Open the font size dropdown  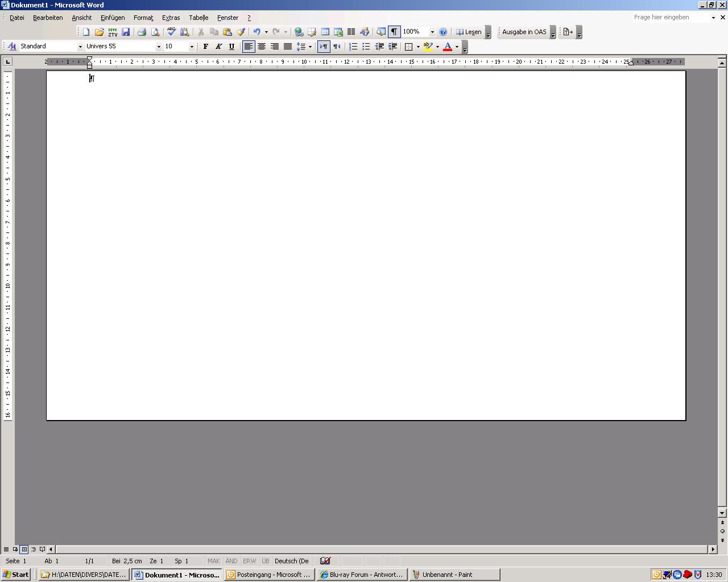(192, 47)
